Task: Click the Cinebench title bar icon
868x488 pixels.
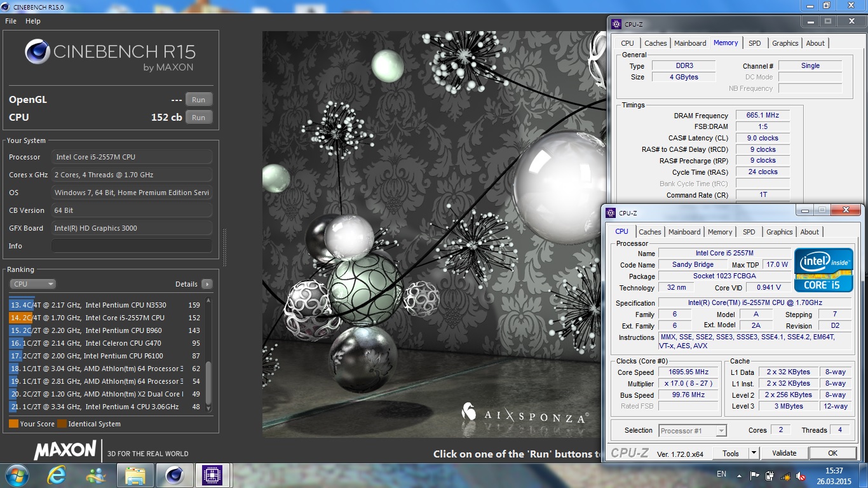Action: click(7, 6)
